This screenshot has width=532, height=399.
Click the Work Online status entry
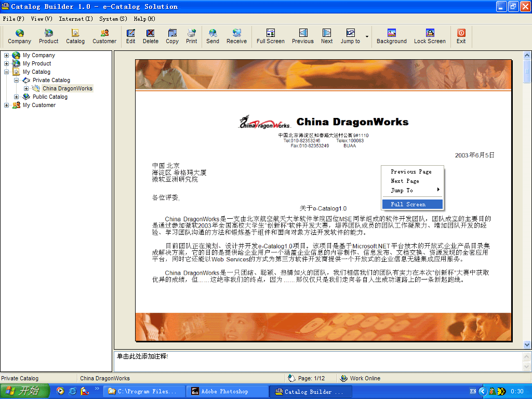pos(365,378)
